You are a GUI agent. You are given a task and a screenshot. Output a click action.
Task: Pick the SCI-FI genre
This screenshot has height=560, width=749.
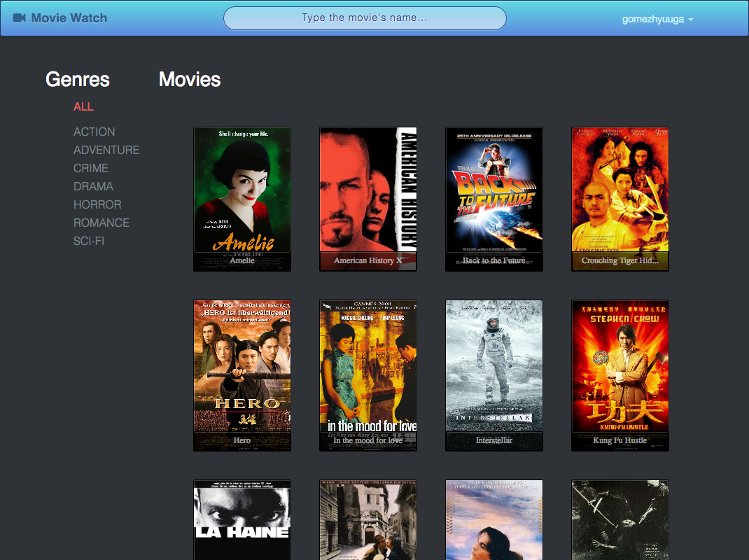(89, 241)
